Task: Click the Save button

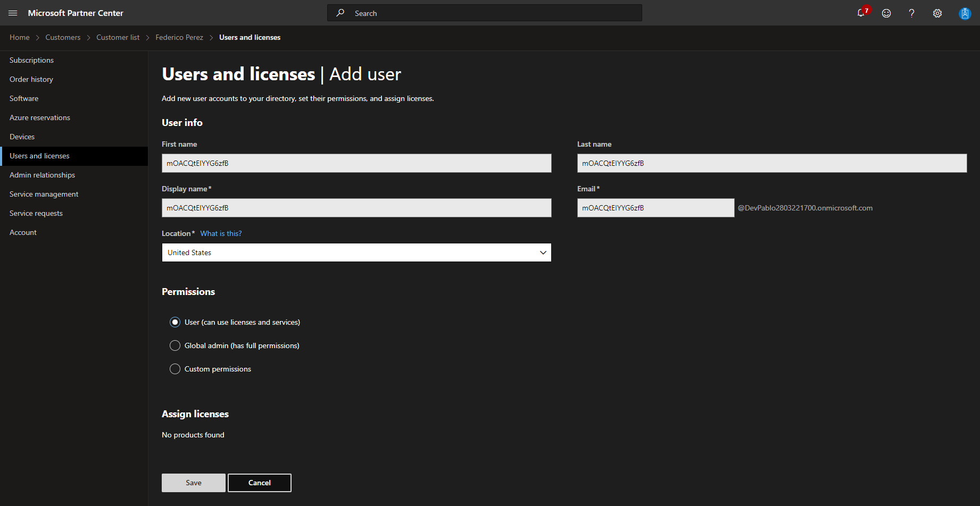Action: (x=194, y=483)
